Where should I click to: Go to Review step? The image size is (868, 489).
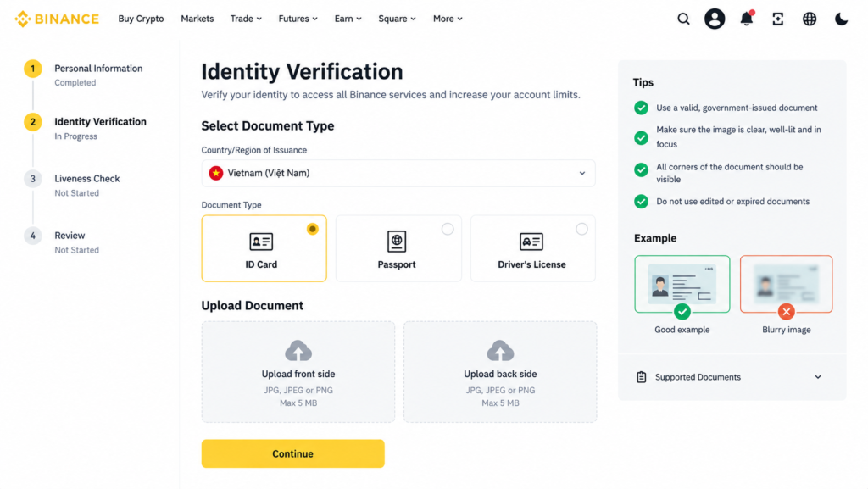(70, 236)
